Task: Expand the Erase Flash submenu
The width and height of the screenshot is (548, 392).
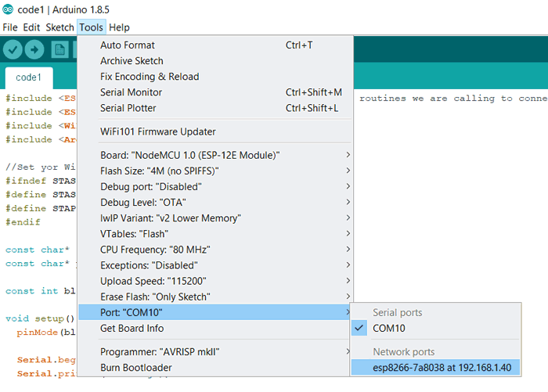Action: click(x=215, y=297)
